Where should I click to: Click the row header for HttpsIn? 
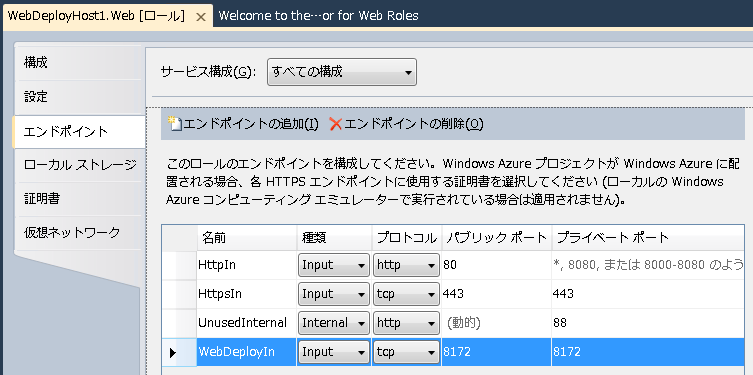point(179,294)
